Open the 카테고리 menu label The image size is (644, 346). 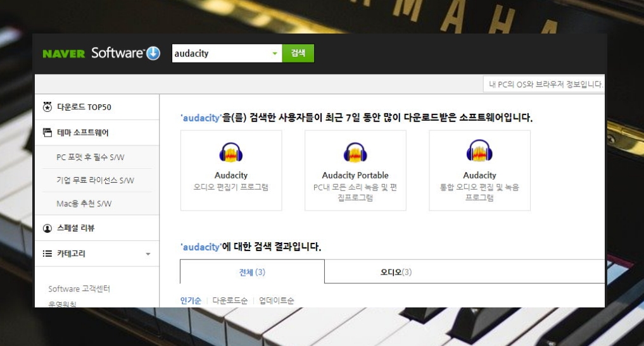click(71, 254)
